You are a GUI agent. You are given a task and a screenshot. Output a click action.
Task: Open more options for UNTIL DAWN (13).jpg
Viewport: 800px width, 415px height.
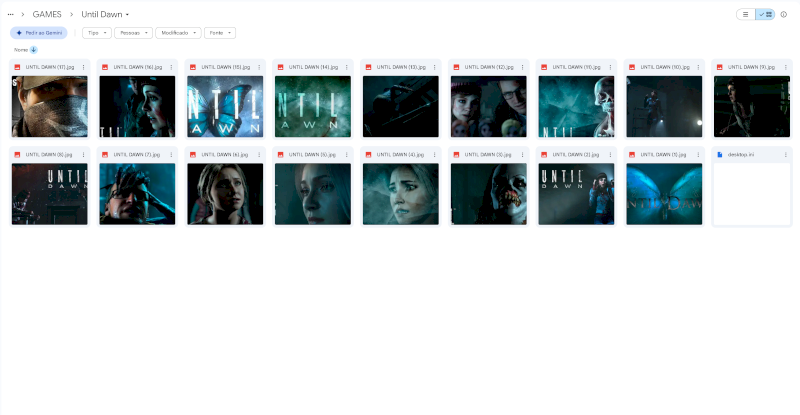coord(435,67)
